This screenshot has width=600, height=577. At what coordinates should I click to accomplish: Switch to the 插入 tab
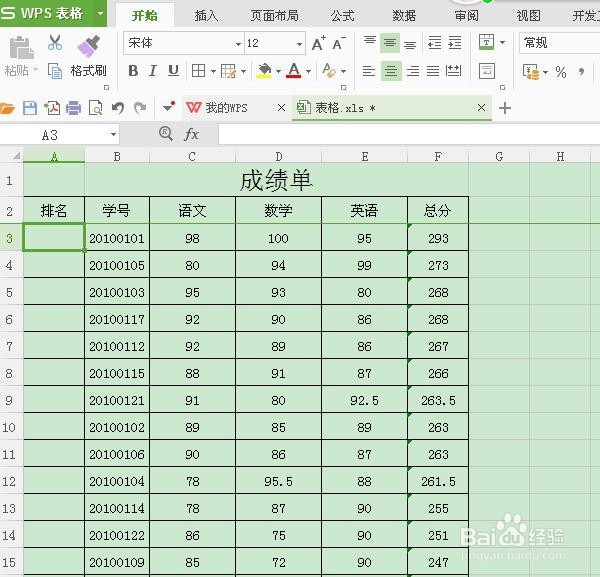tap(206, 16)
